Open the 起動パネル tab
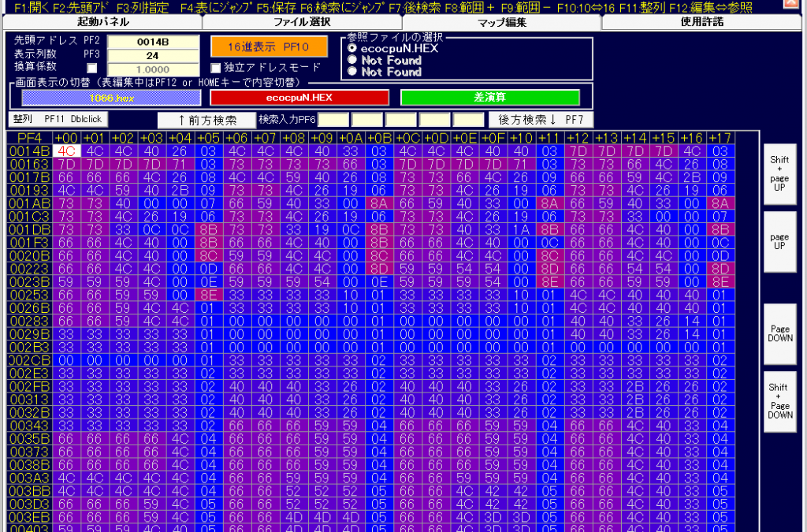 tap(102, 22)
